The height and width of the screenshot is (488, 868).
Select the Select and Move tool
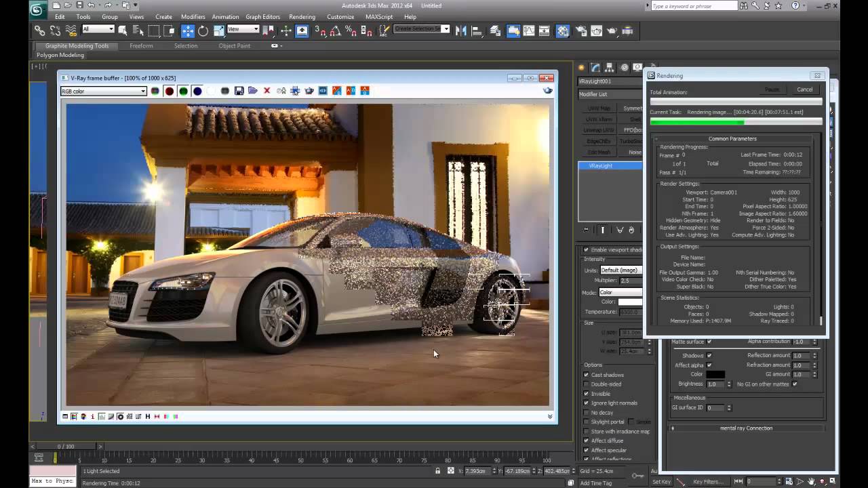187,30
